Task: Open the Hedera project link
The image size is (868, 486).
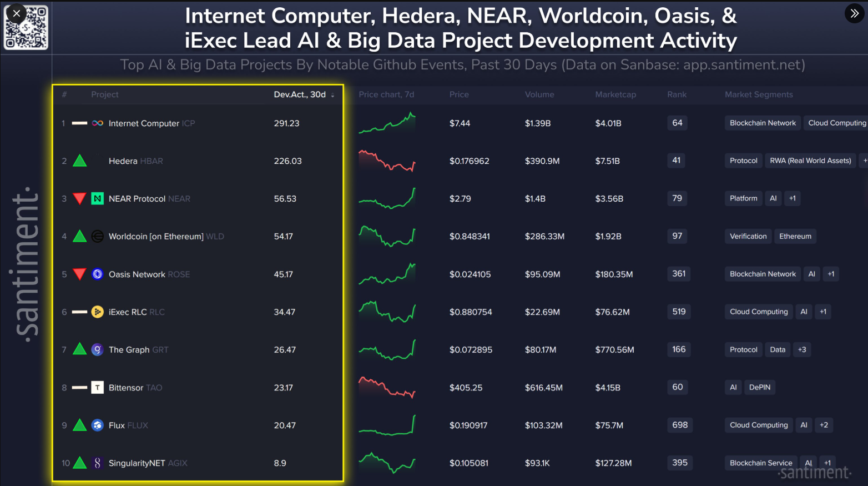Action: (123, 161)
